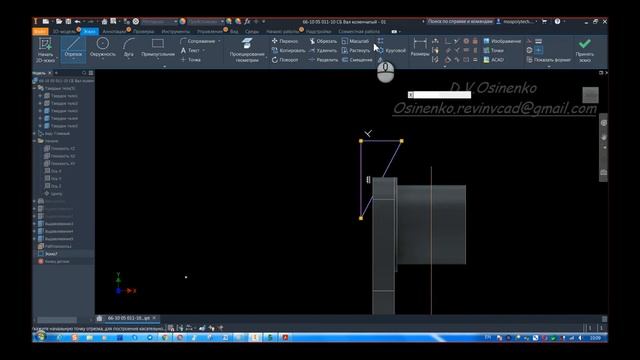The height and width of the screenshot is (360, 640).
Task: Click the Dimension (Размеры) tool
Action: pos(420,47)
